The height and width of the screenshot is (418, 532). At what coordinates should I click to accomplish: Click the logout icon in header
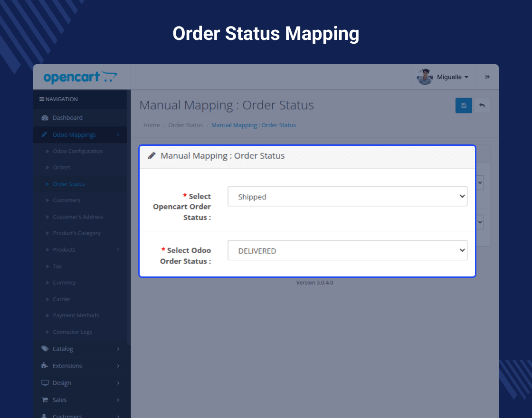point(487,77)
